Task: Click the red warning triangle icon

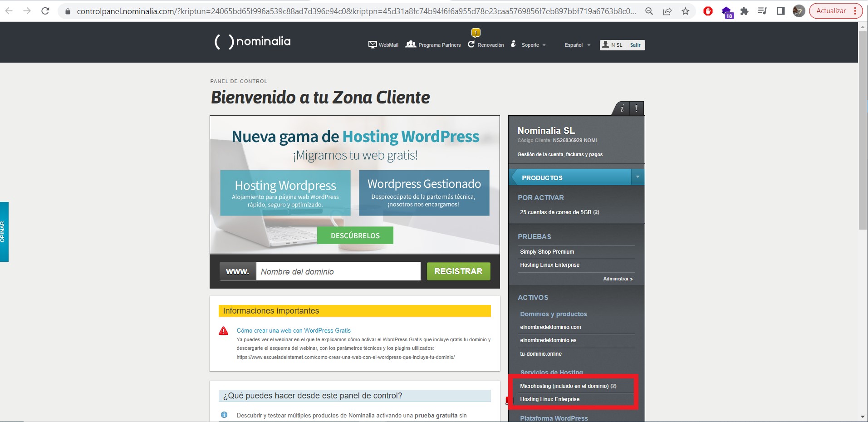Action: [x=224, y=331]
